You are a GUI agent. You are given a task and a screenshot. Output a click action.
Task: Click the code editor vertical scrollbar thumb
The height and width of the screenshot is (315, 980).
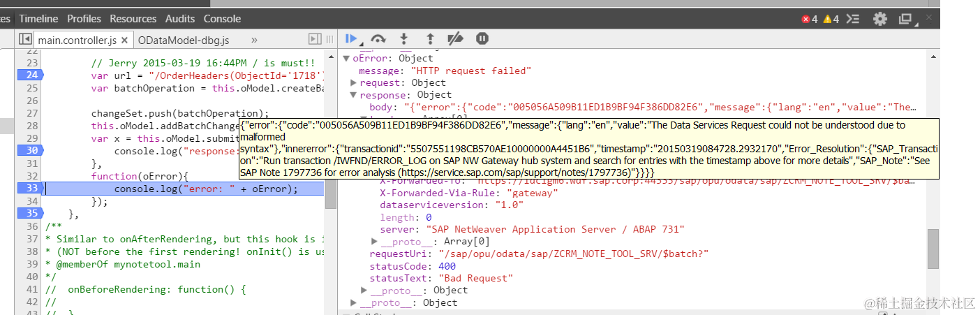click(x=330, y=194)
